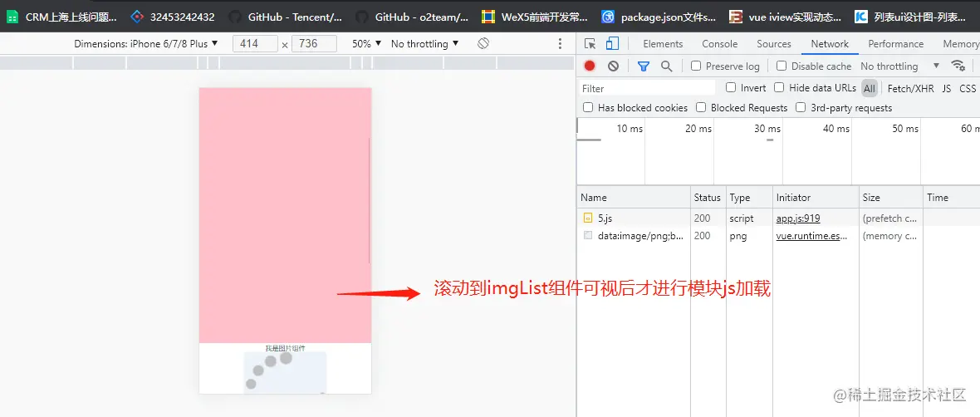Click the device preview scrollbar thumb

[370, 200]
